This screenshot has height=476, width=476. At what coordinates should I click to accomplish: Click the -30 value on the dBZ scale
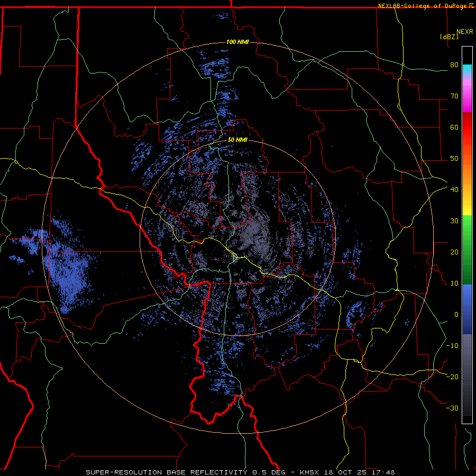452,408
